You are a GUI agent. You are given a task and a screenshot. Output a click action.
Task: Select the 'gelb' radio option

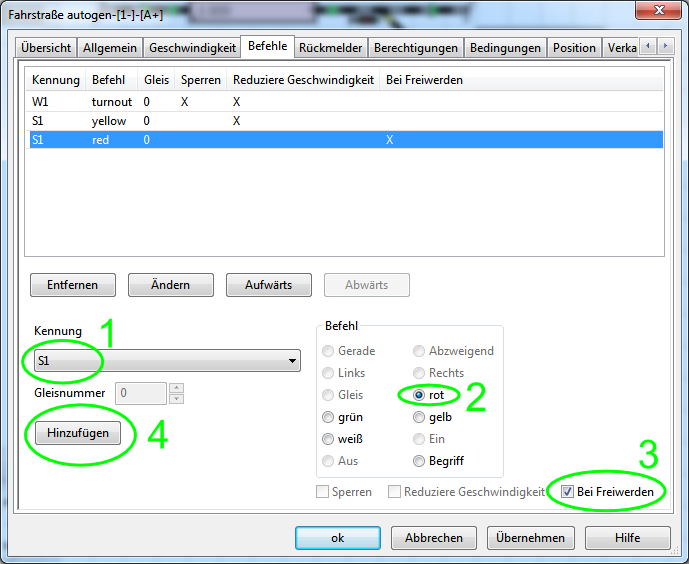tap(420, 417)
